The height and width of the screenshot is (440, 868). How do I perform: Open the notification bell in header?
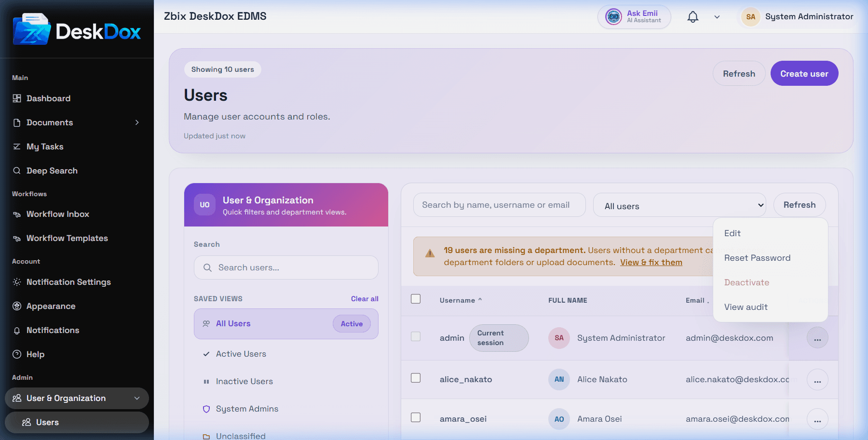[693, 17]
